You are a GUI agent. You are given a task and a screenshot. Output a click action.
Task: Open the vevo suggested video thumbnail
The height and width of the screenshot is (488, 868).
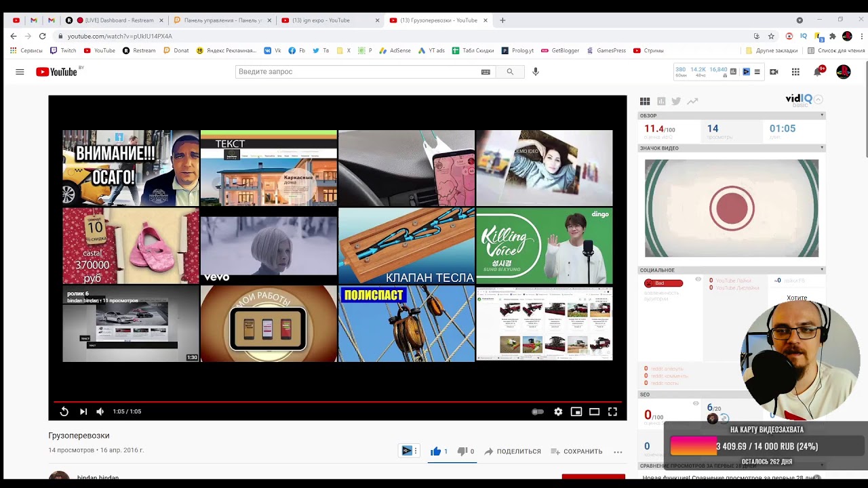point(269,245)
